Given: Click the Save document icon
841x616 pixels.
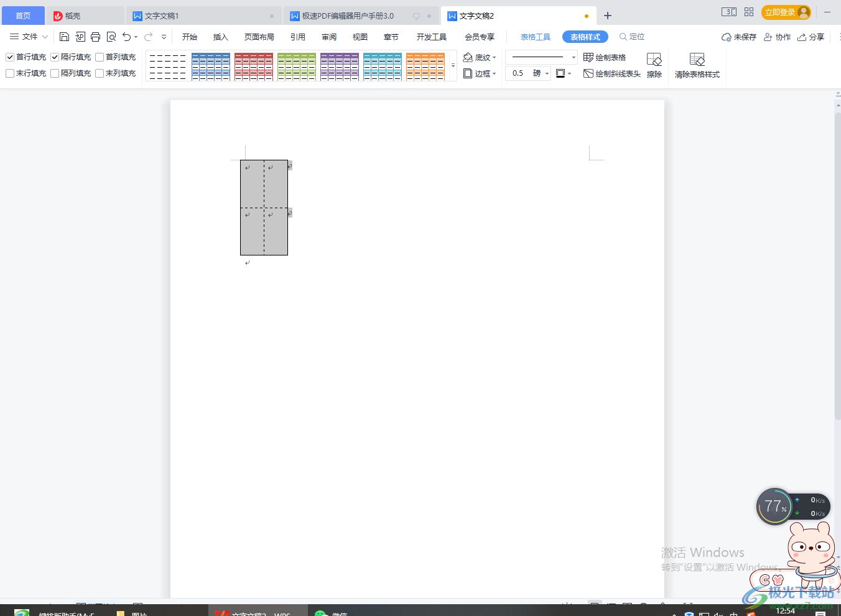Looking at the screenshot, I should [x=64, y=37].
